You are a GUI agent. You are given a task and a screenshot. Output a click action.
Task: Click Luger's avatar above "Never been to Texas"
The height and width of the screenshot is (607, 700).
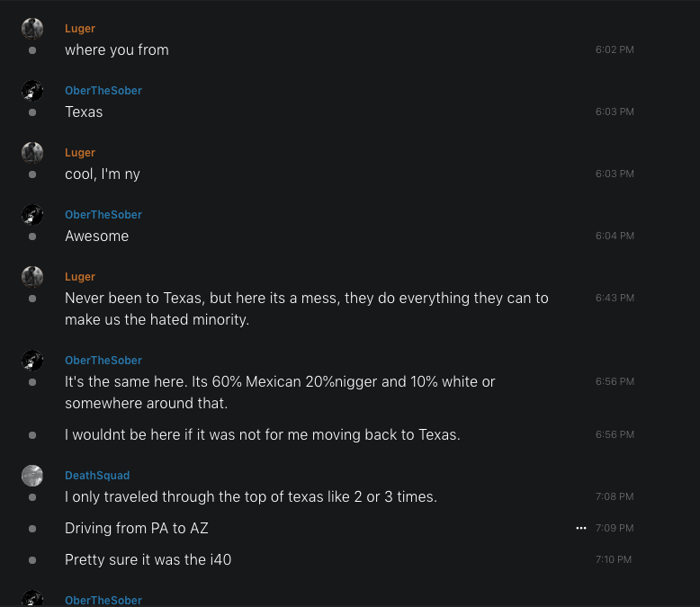(x=32, y=276)
